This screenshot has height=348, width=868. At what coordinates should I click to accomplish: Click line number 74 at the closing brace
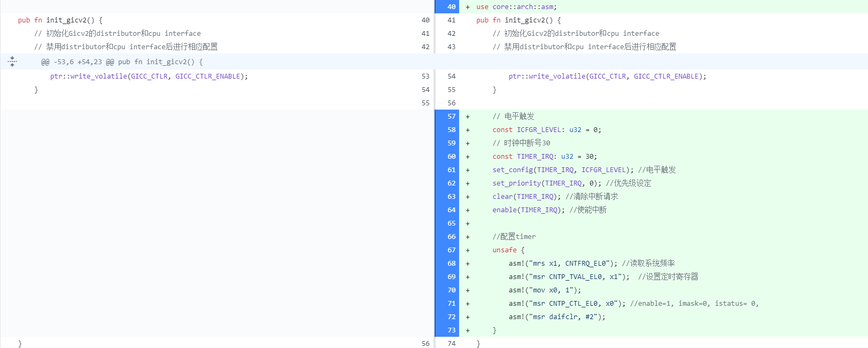click(x=451, y=344)
